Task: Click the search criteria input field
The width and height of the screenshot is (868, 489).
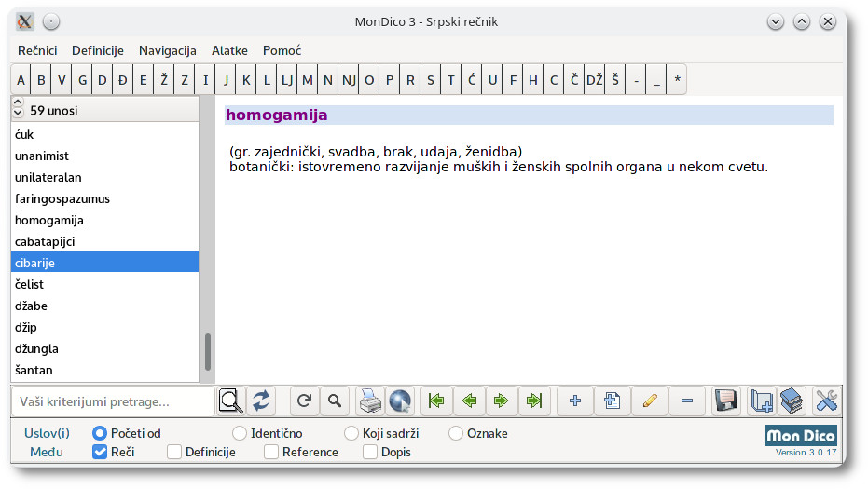Action: point(113,401)
